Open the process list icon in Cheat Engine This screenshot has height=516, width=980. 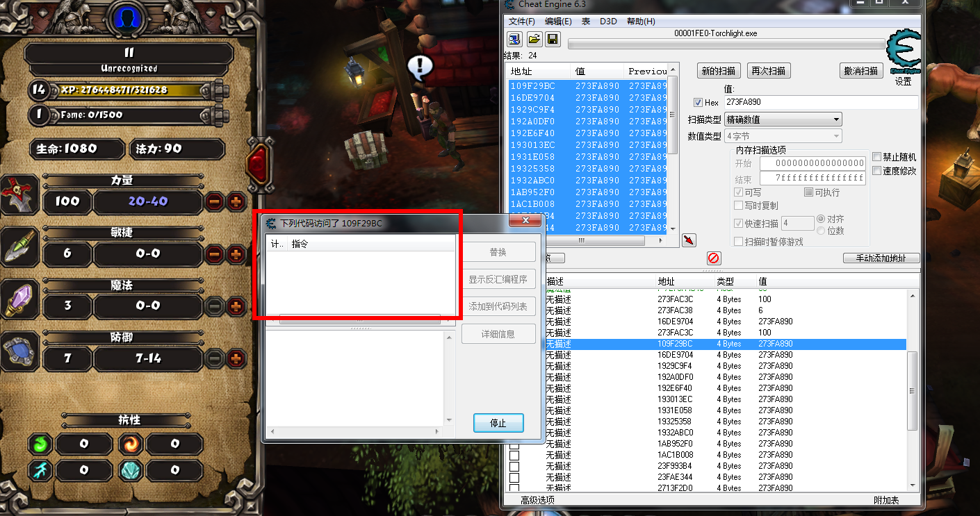(514, 39)
